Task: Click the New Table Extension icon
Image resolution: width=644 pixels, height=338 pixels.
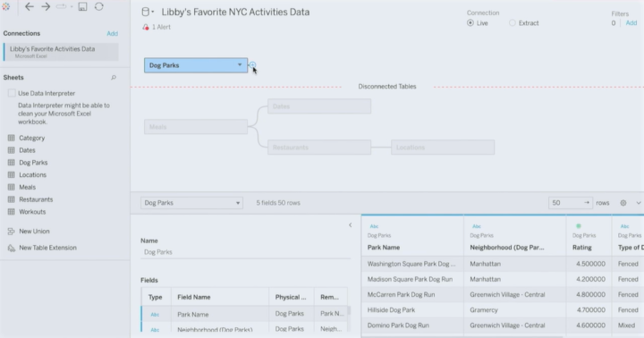Action: pyautogui.click(x=11, y=248)
